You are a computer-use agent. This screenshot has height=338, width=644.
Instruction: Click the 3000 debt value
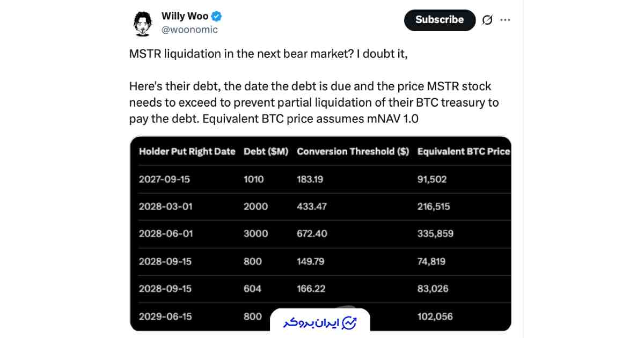pos(255,234)
